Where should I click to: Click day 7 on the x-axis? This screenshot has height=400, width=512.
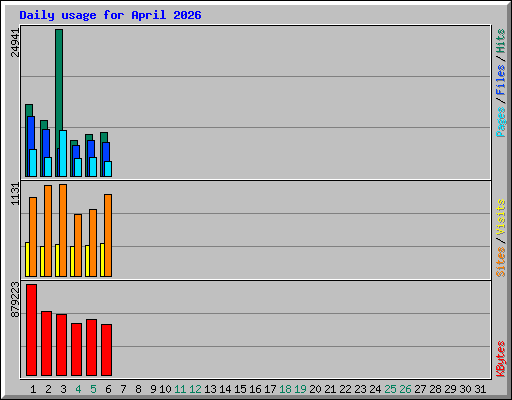coord(123,389)
